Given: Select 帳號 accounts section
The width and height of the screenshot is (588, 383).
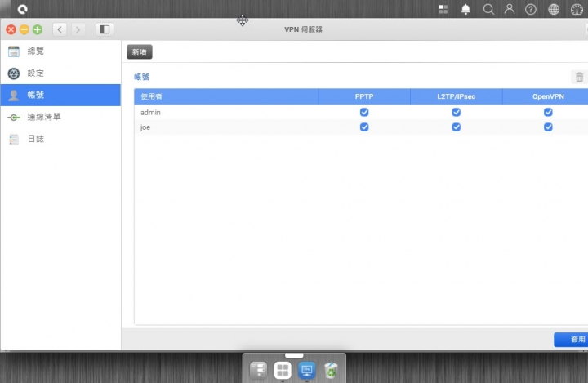Looking at the screenshot, I should click(60, 95).
